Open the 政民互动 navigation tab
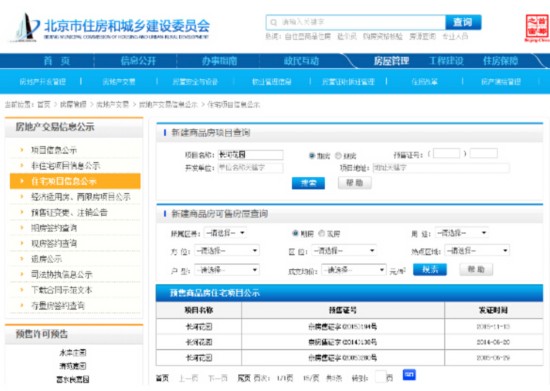The width and height of the screenshot is (550, 391). [x=301, y=61]
